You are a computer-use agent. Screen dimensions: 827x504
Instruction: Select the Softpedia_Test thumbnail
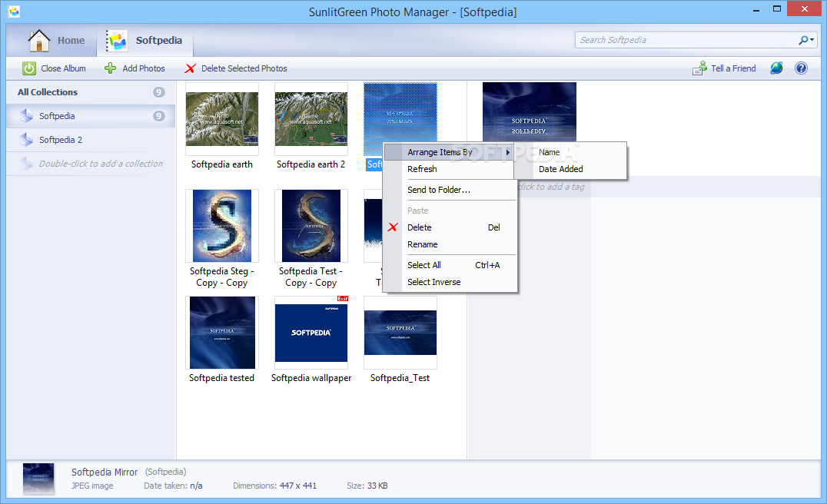click(x=400, y=333)
